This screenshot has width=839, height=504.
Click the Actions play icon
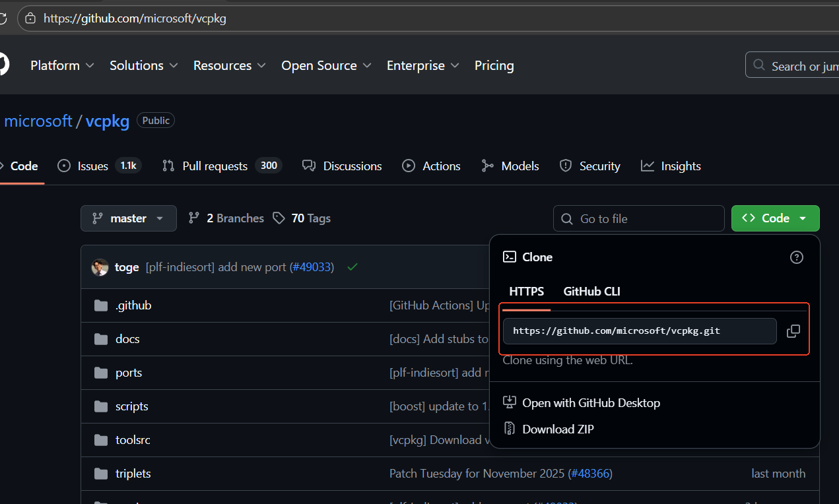coord(409,166)
